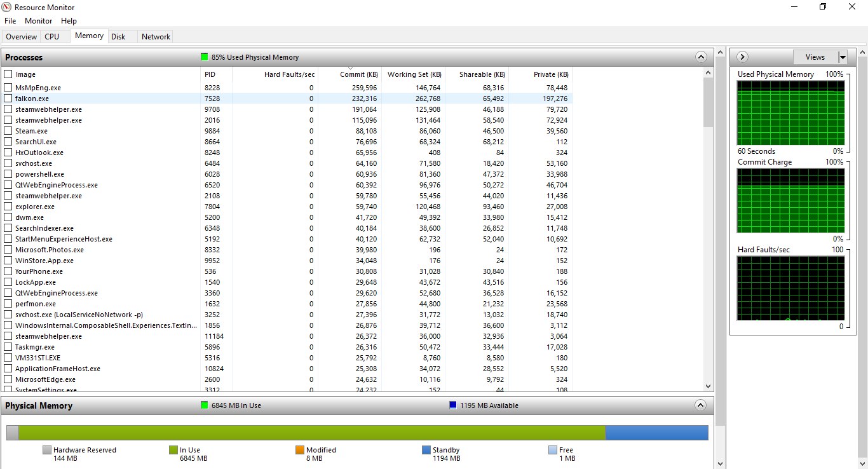Sort by Hard Faults/sec column header
Screen dimensions: 868x469
275,74
